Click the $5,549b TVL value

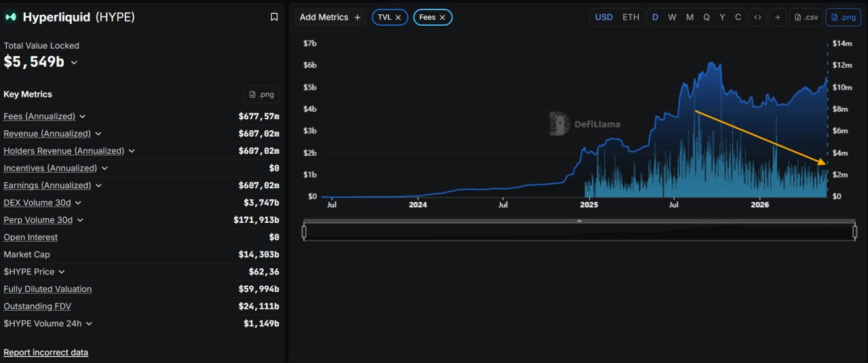[34, 62]
